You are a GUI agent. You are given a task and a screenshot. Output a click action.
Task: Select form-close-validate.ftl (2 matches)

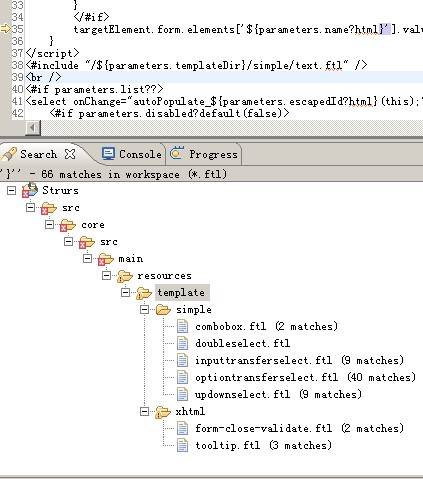(x=299, y=428)
